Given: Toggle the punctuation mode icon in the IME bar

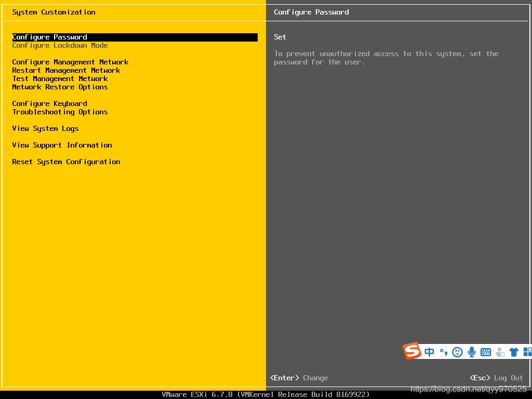Looking at the screenshot, I should coord(443,352).
